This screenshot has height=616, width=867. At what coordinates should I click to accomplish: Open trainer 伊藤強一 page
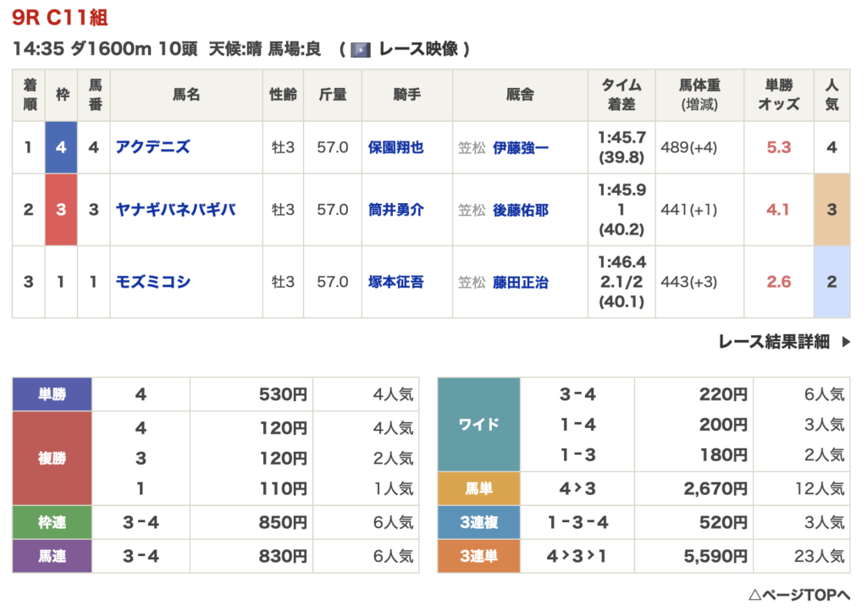[520, 148]
